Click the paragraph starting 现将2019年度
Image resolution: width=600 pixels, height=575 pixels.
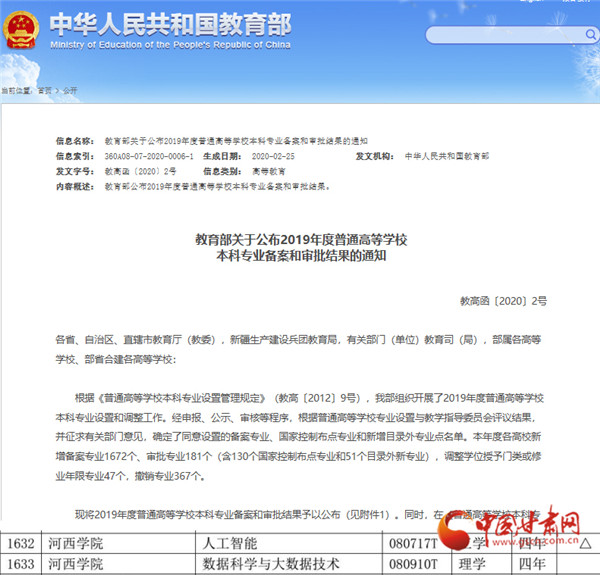[x=307, y=515]
